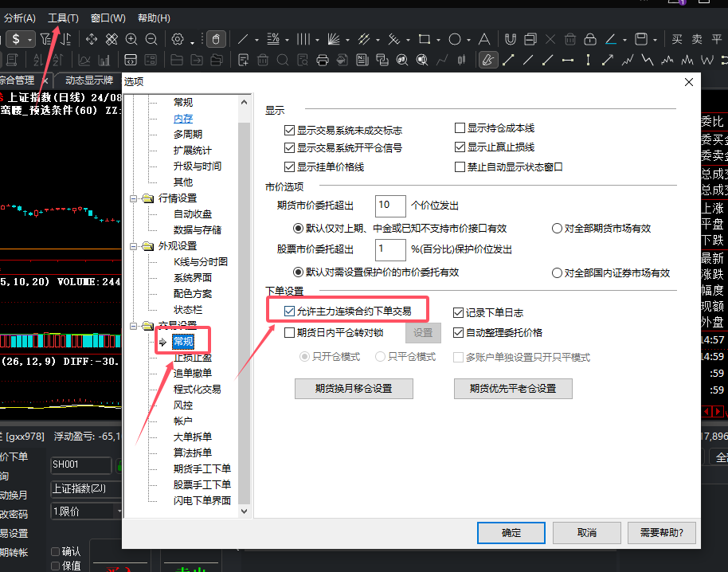Collapse the 外观设置 tree node
Screen dimensions: 728x572
(134, 246)
